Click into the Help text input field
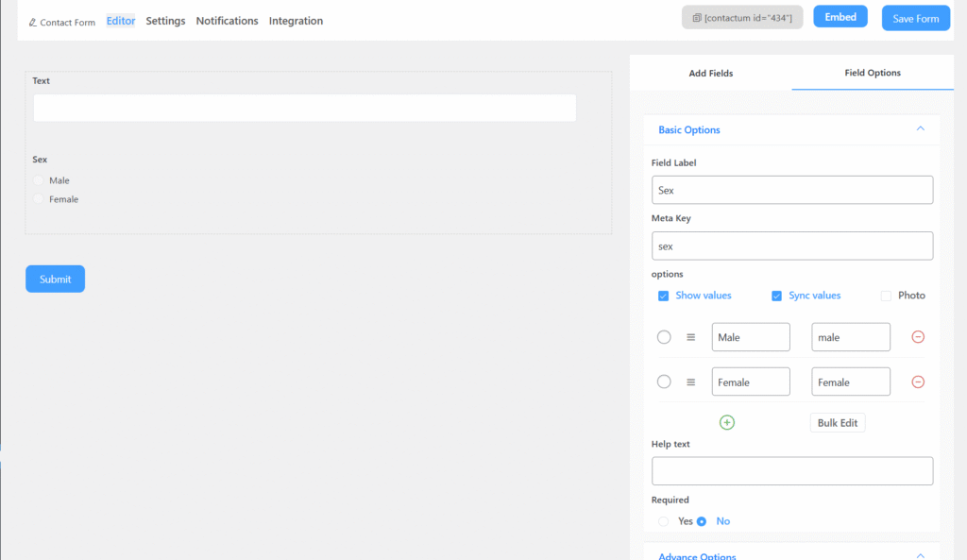Screen dimensions: 967x560 (x=791, y=470)
